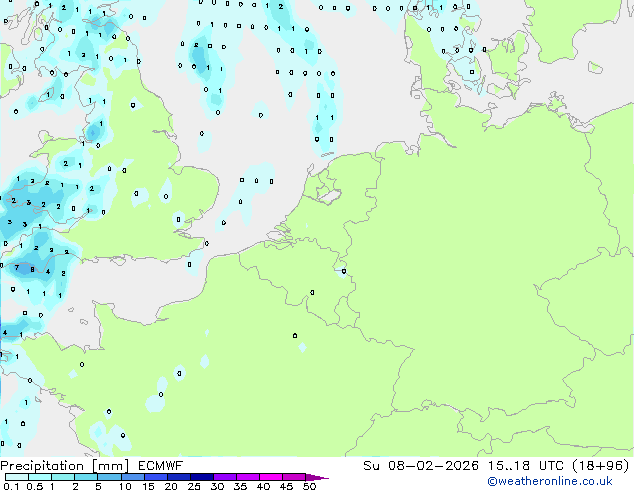
Task: Click the 35–40 mm legend color swatch
Action: 248,477
